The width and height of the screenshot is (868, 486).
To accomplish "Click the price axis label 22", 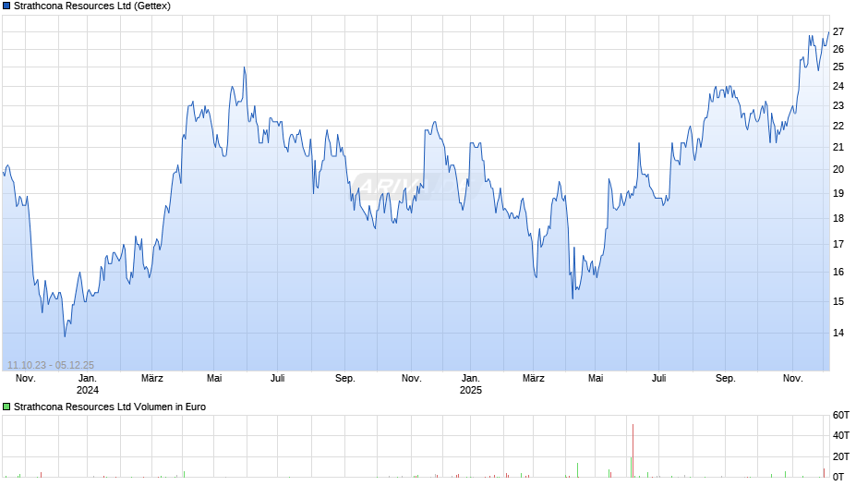I will click(838, 126).
